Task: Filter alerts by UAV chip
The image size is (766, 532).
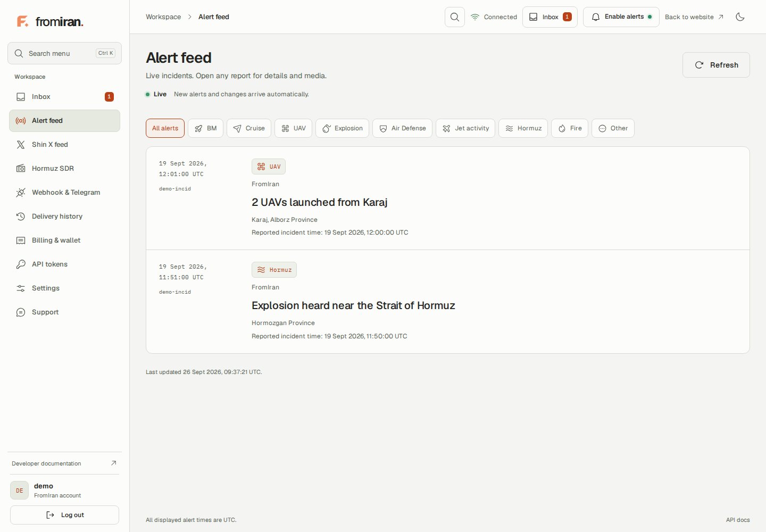Action: [293, 128]
